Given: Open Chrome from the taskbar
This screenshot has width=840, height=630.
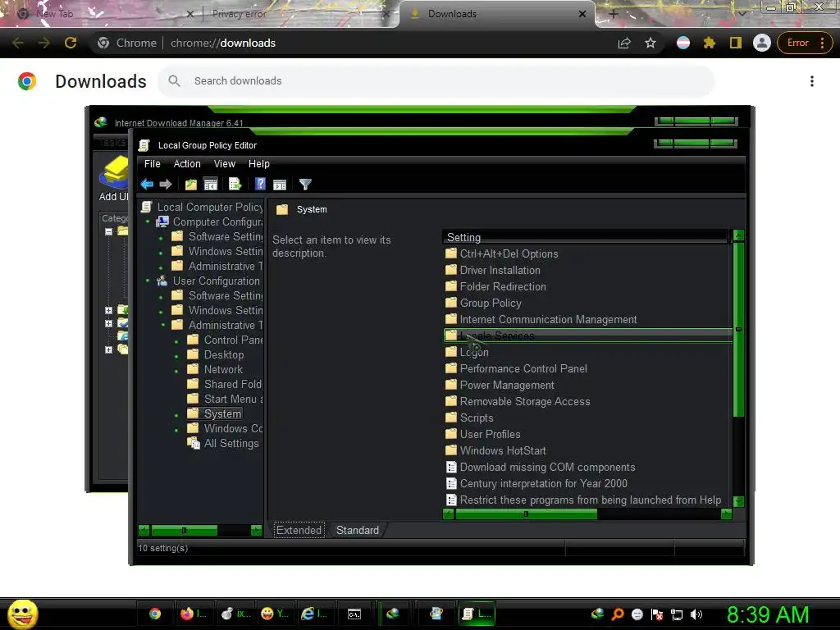Looking at the screenshot, I should click(x=155, y=614).
